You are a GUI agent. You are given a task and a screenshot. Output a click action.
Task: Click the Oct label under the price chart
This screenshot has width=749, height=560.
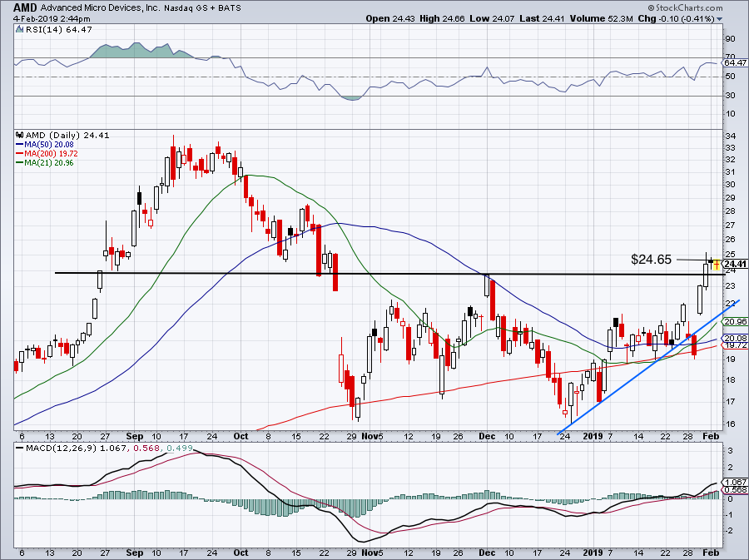pyautogui.click(x=241, y=436)
